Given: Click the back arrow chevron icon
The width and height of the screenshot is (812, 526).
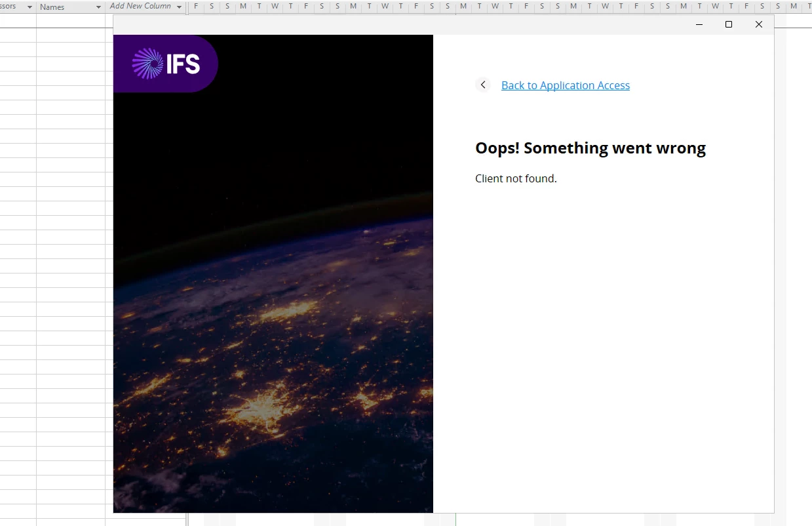Looking at the screenshot, I should (483, 85).
